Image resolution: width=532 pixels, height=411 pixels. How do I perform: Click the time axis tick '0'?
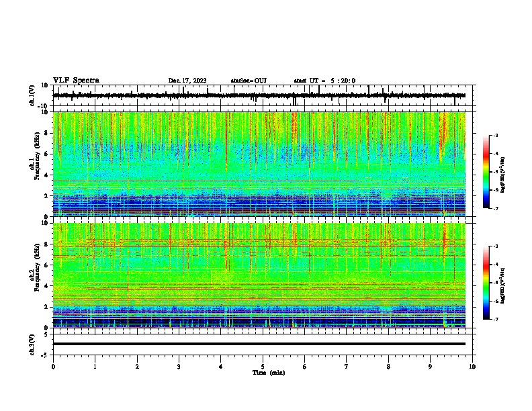pos(53,367)
